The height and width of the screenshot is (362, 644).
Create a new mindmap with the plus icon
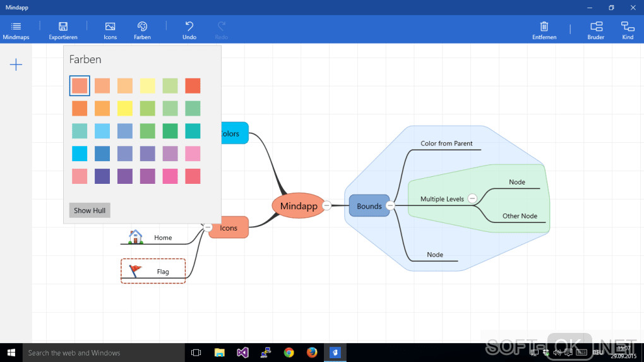click(x=16, y=64)
